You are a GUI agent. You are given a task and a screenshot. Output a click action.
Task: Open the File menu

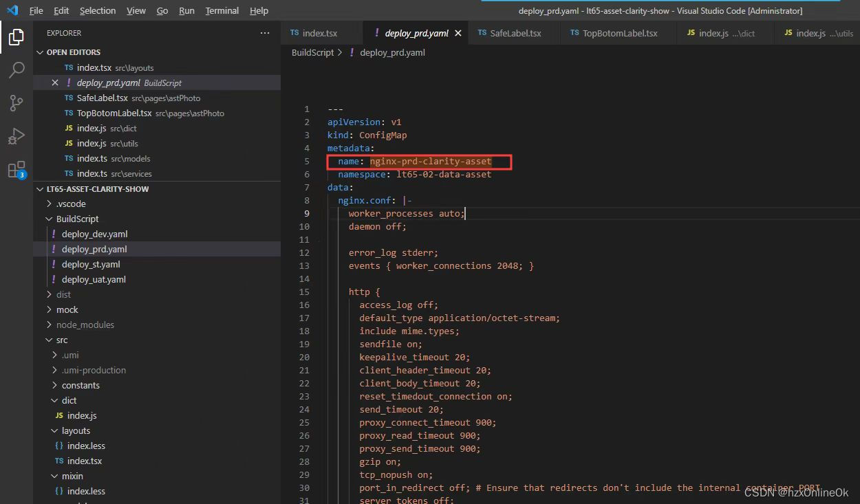pos(36,10)
